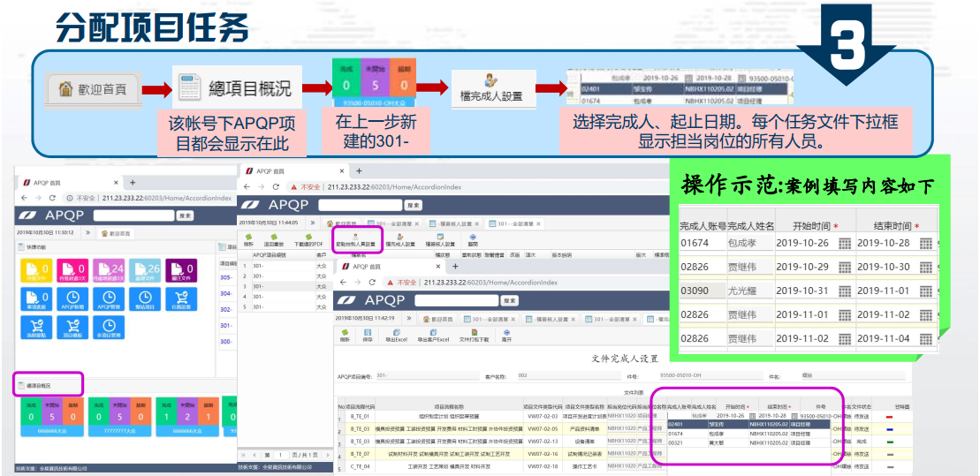The image size is (980, 476).
Task: Select 00321 黄大敏 from the dropdown list
Action: coord(749,442)
